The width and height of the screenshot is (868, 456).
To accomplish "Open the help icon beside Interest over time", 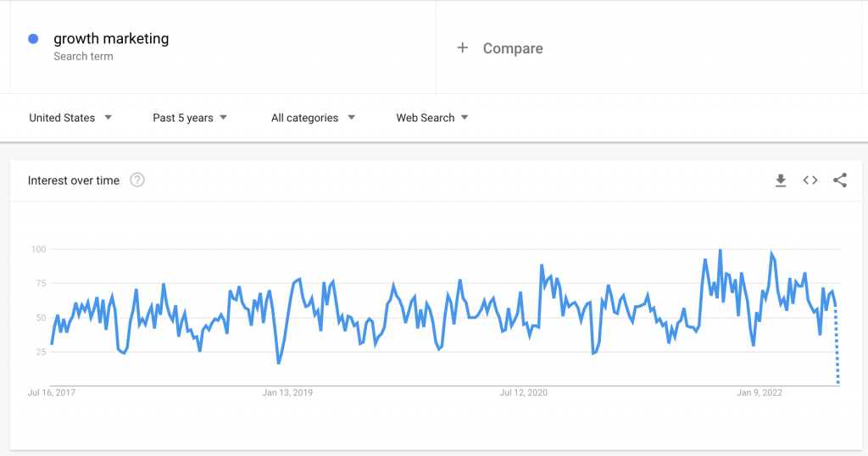I will [x=137, y=181].
